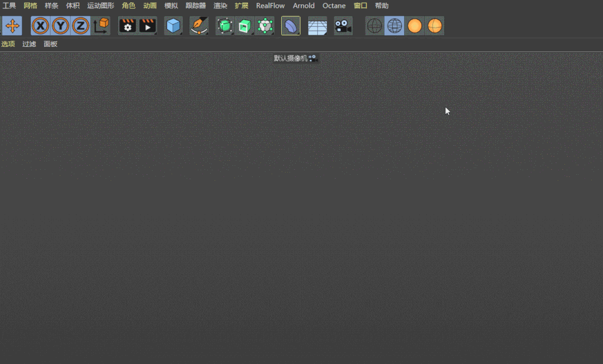Toggle the Z axis lock
This screenshot has height=364, width=603.
click(x=80, y=26)
